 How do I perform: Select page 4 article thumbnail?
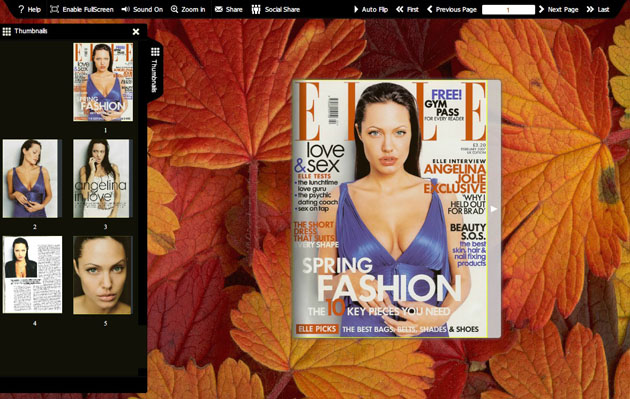click(33, 275)
